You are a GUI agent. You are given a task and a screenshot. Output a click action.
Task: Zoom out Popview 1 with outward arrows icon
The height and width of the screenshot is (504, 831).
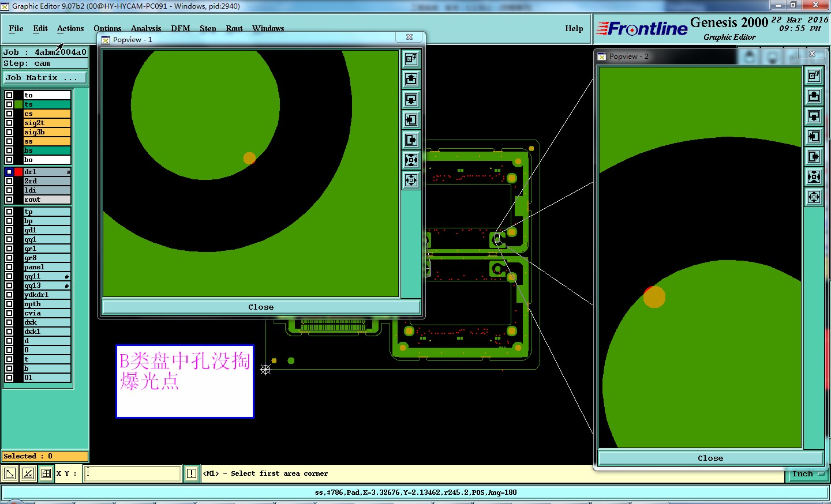click(411, 180)
